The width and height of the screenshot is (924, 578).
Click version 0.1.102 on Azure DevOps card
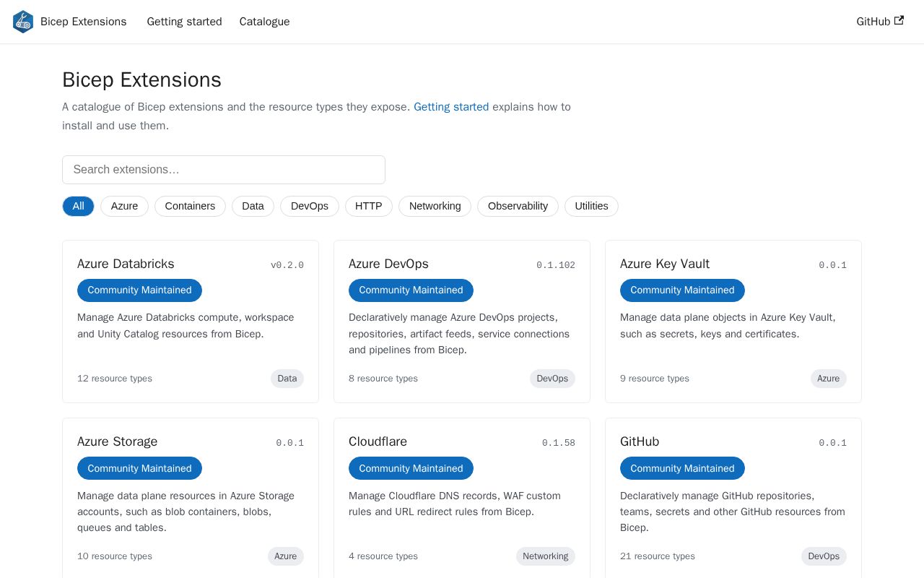[556, 265]
